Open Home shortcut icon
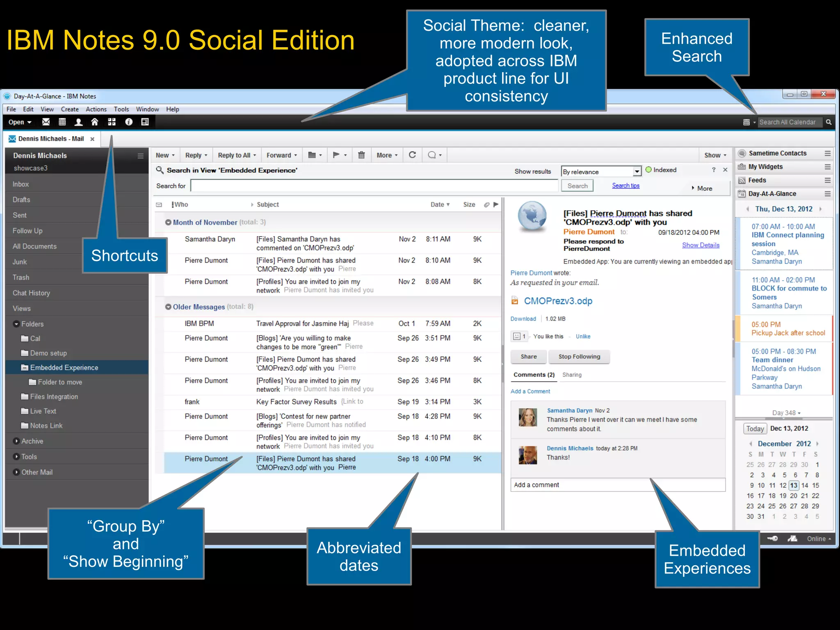 coord(95,122)
